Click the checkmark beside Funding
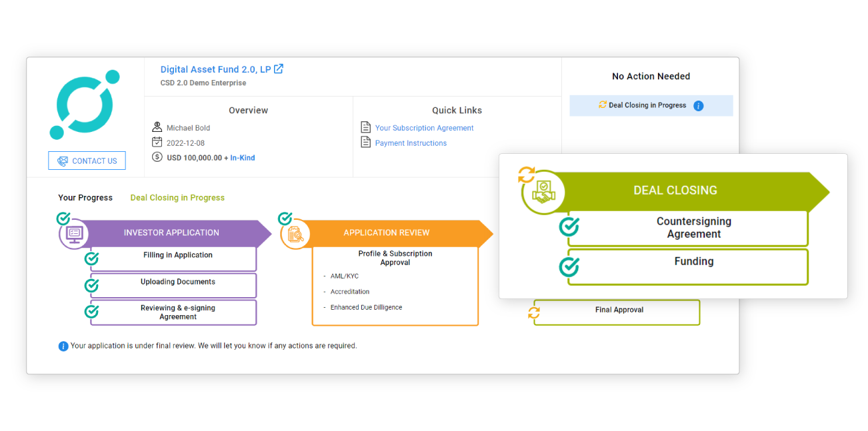 pos(569,266)
